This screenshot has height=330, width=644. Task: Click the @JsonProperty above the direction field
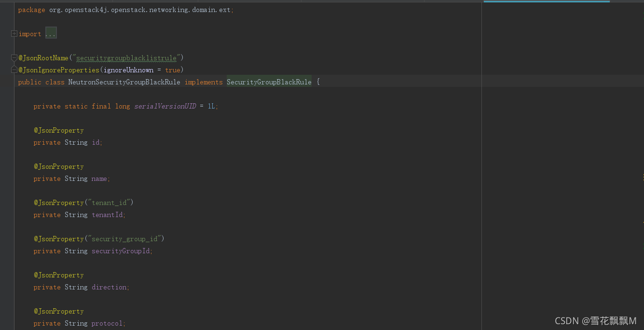point(59,275)
